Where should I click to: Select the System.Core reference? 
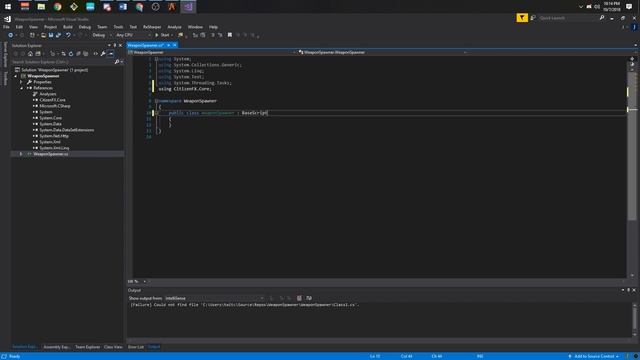coord(51,118)
